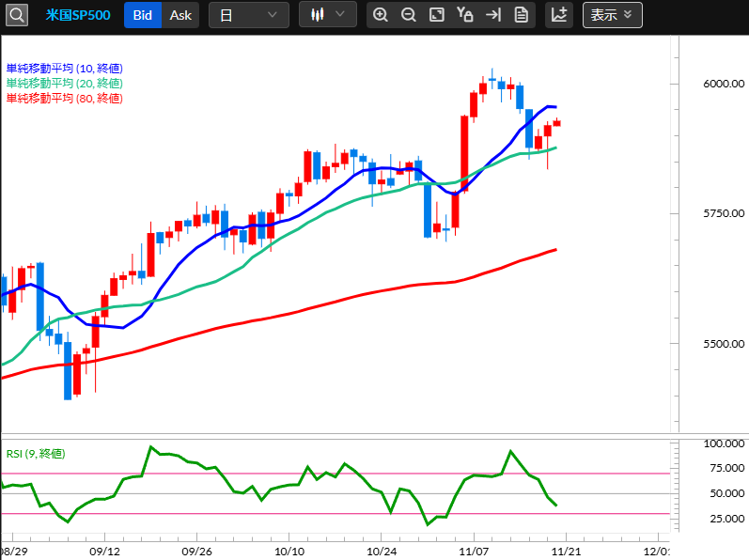Open the candlestick chart type dropdown
The height and width of the screenshot is (560, 749).
328,14
